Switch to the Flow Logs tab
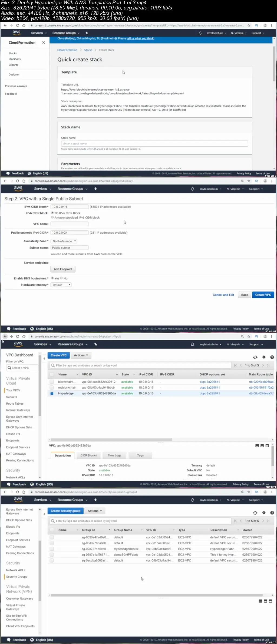Image resolution: width=277 pixels, height=644 pixels. tap(114, 455)
